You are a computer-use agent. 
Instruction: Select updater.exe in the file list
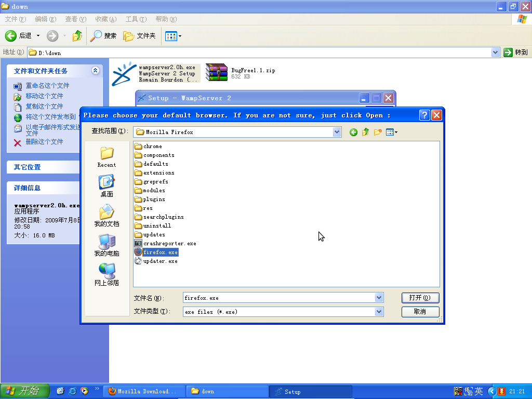(156, 261)
